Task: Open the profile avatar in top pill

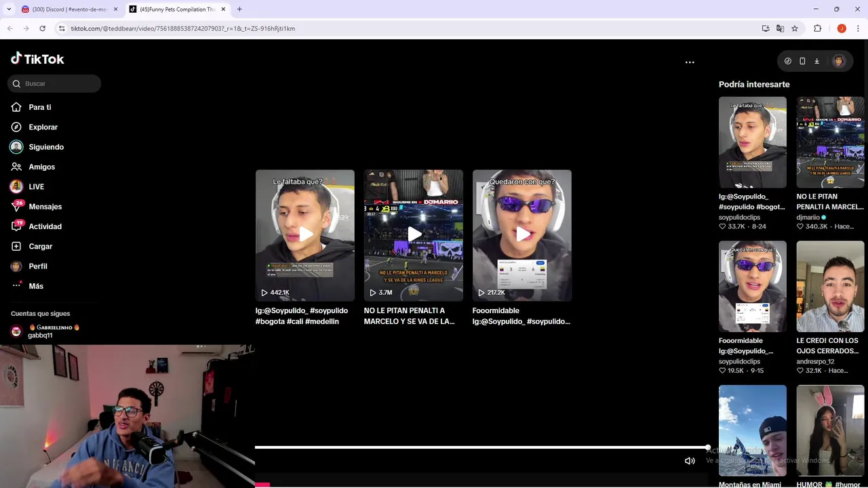Action: [839, 61]
